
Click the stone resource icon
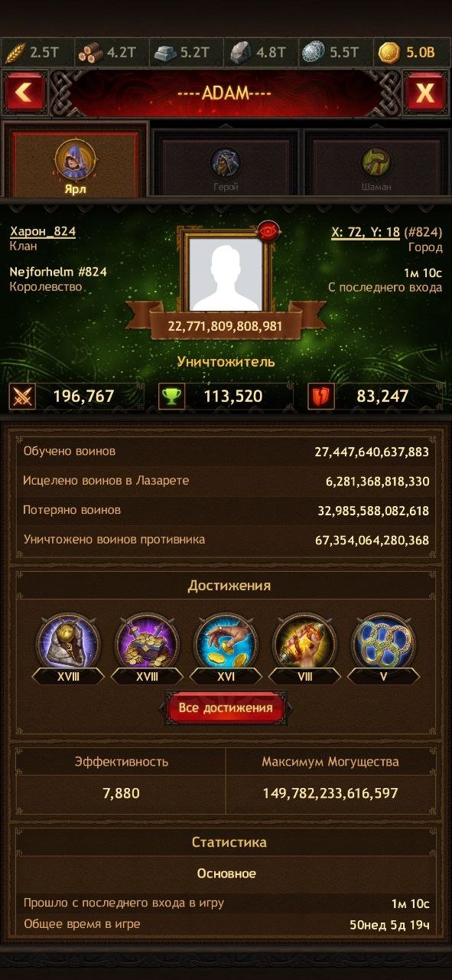coord(239,53)
